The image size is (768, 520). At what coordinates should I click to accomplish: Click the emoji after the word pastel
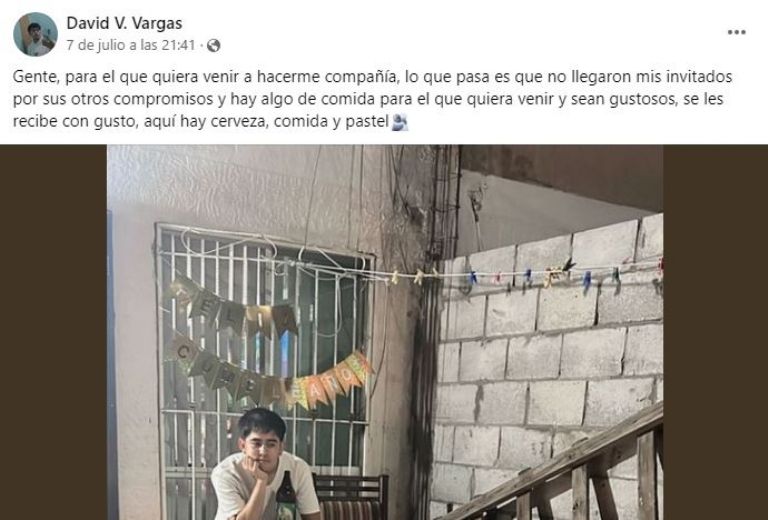click(x=400, y=122)
